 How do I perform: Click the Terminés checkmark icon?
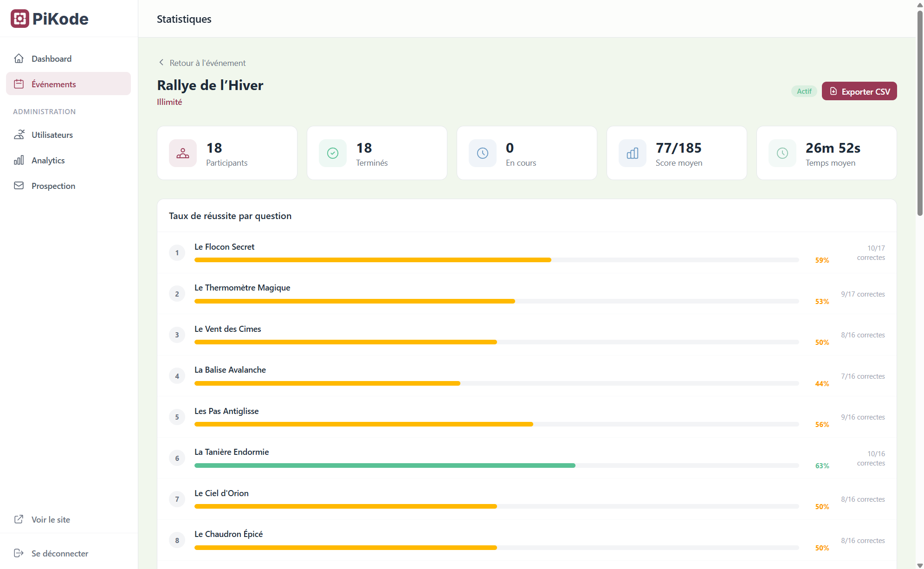[x=333, y=153]
